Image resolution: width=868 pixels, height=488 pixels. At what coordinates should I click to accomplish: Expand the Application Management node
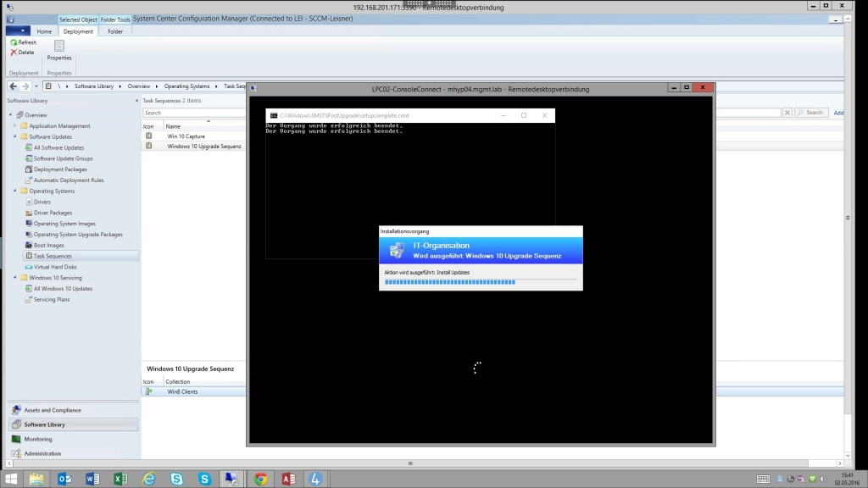[15, 126]
